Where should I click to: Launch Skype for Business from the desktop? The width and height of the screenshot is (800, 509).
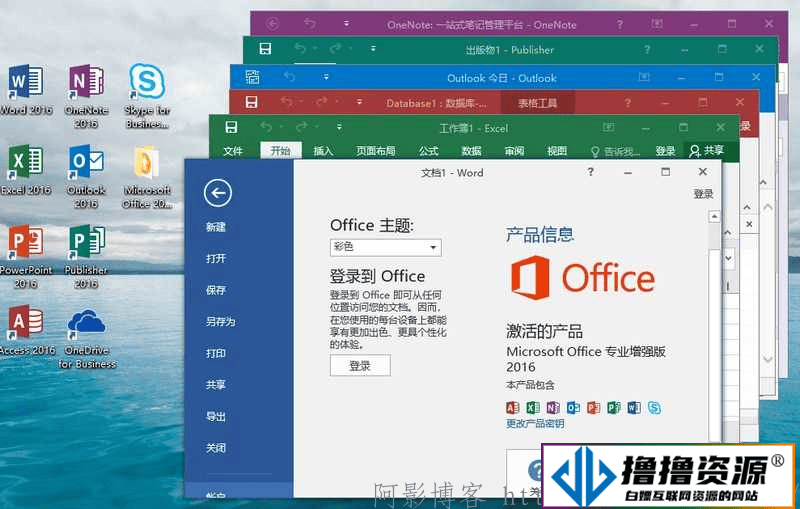coord(147,96)
